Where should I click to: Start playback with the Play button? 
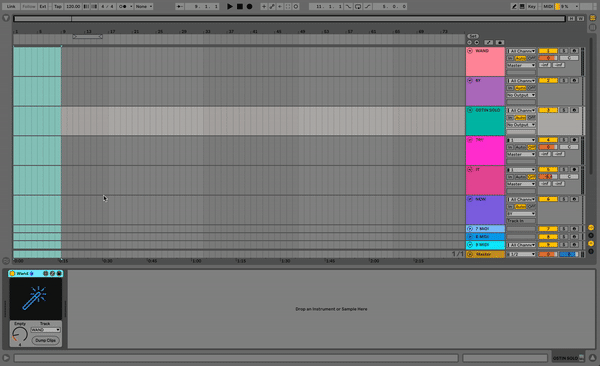click(230, 7)
